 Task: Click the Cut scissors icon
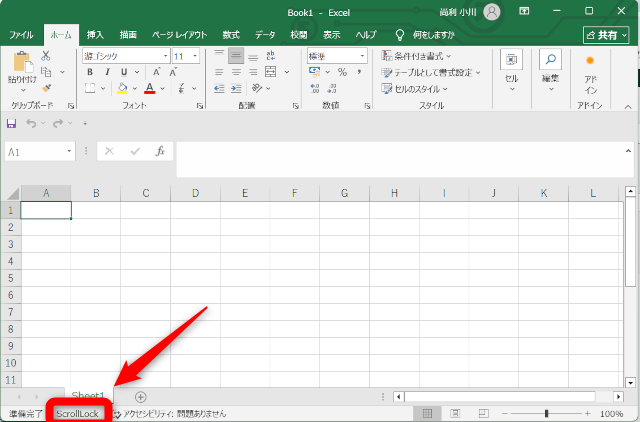pos(46,56)
